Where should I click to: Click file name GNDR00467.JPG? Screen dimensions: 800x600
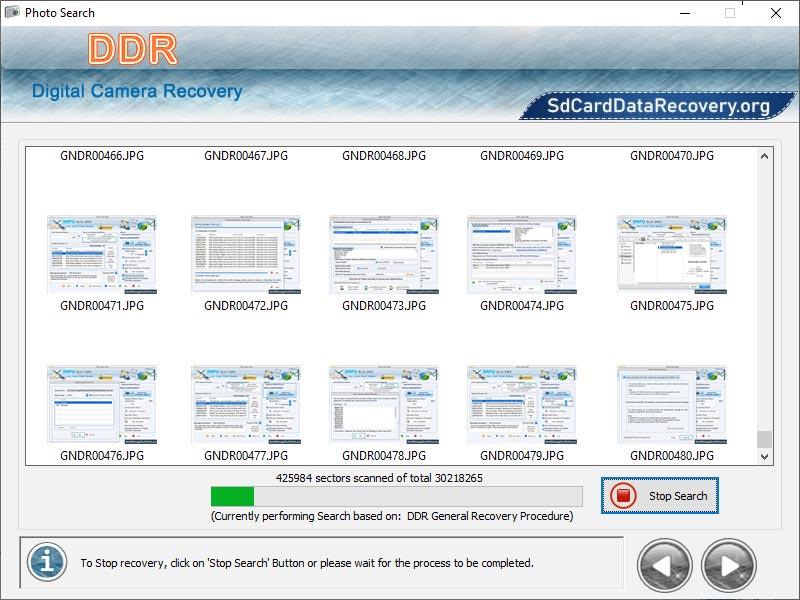coord(246,156)
